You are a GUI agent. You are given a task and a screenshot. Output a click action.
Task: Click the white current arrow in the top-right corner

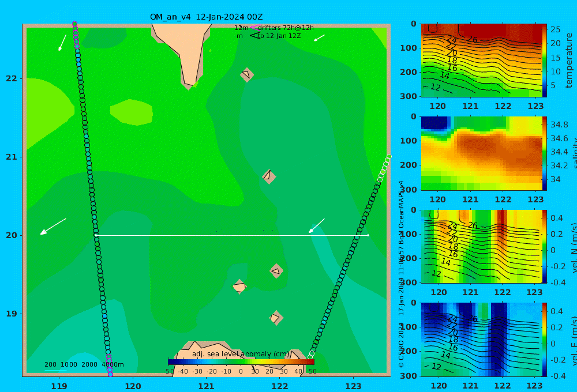319,38
